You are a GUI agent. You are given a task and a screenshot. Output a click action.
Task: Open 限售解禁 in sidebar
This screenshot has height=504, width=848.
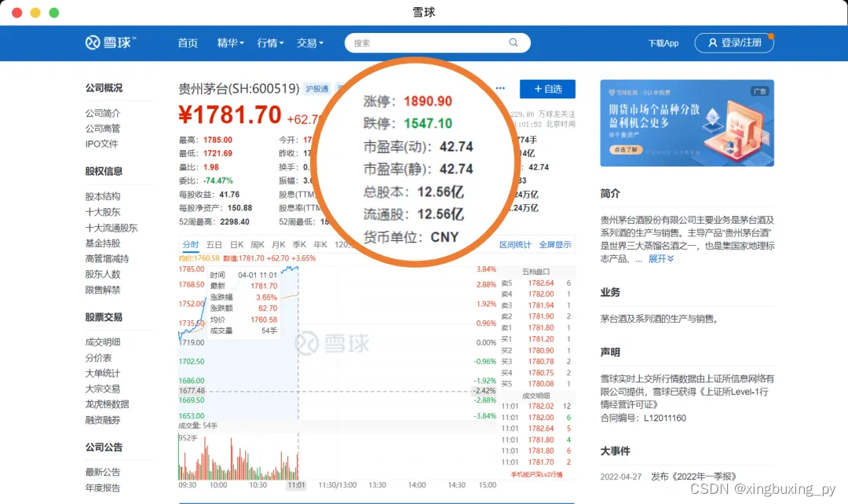(103, 290)
